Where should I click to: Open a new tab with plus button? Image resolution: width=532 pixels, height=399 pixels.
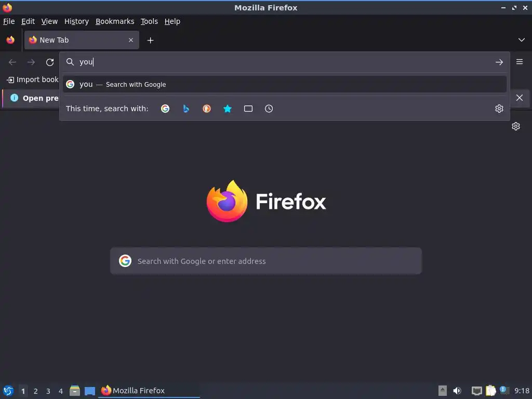[x=150, y=41]
